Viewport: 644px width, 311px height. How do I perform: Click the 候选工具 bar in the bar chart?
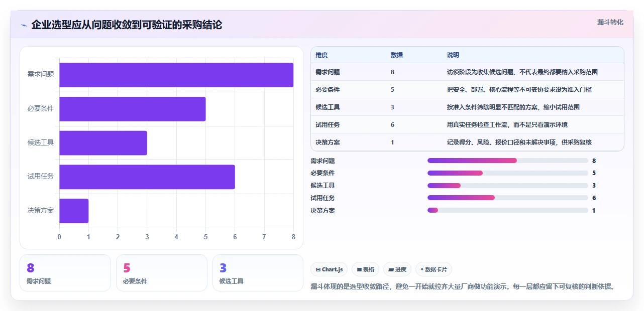click(x=103, y=143)
